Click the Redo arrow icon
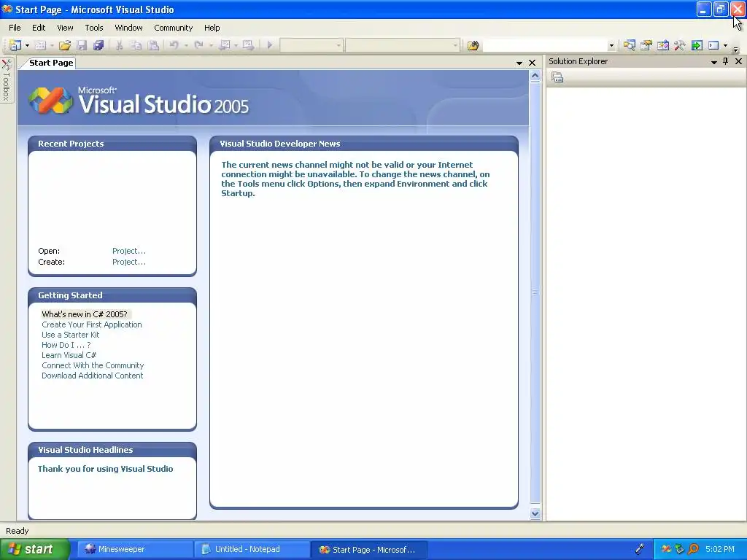This screenshot has width=747, height=560. pos(198,45)
